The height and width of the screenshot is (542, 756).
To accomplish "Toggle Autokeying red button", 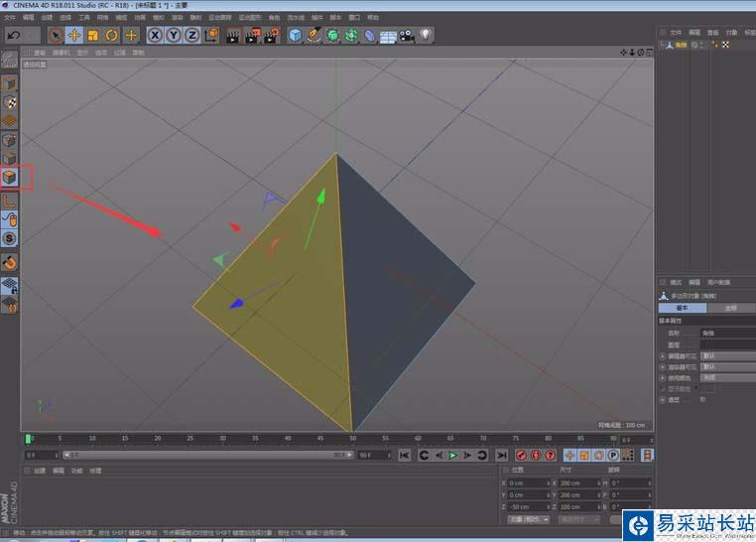I will pos(536,456).
